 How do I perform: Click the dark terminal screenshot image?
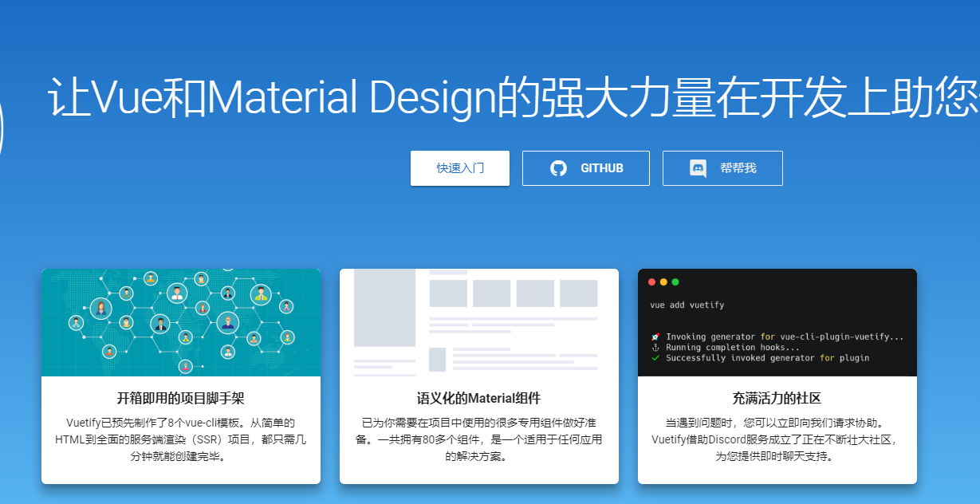pos(777,322)
